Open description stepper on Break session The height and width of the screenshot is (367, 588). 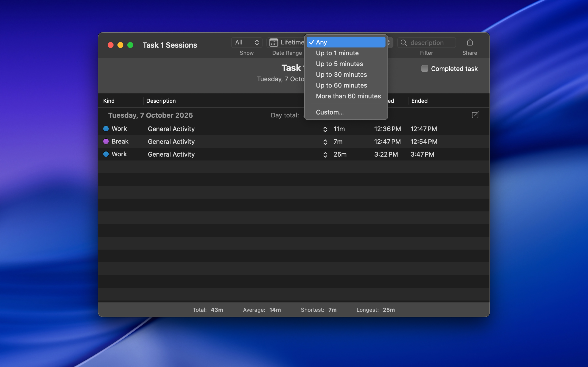[x=325, y=142]
